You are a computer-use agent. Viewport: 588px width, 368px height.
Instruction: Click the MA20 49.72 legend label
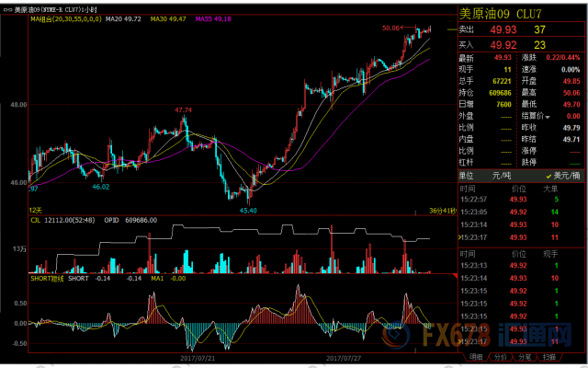coord(122,18)
